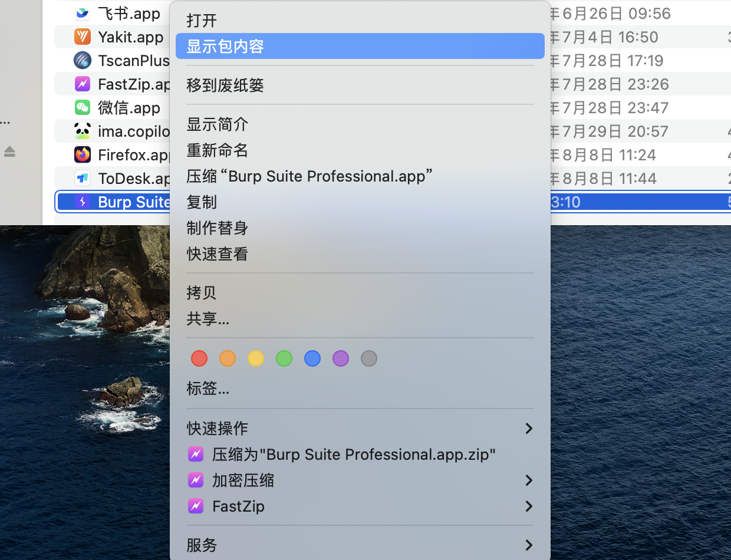Expand the FastZip submenu
Viewport: 731px width, 560px height.
(360, 506)
